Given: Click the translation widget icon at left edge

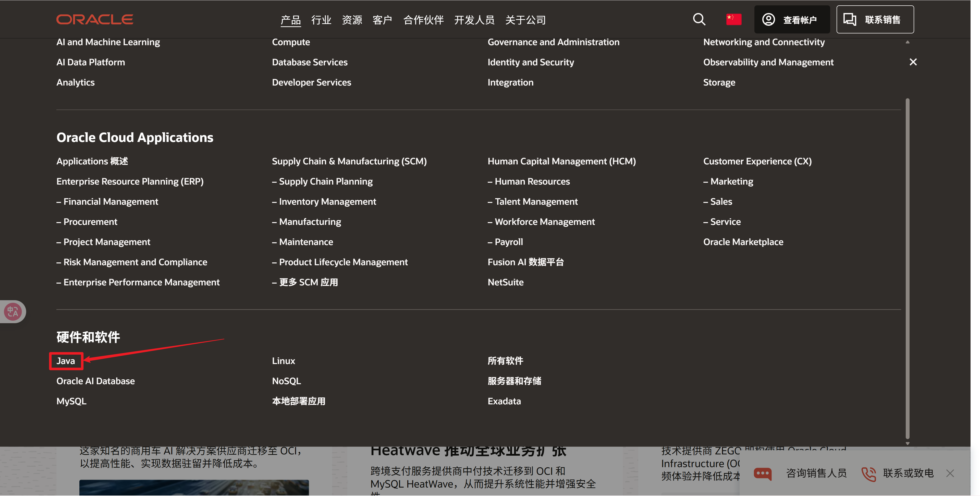Looking at the screenshot, I should point(13,312).
